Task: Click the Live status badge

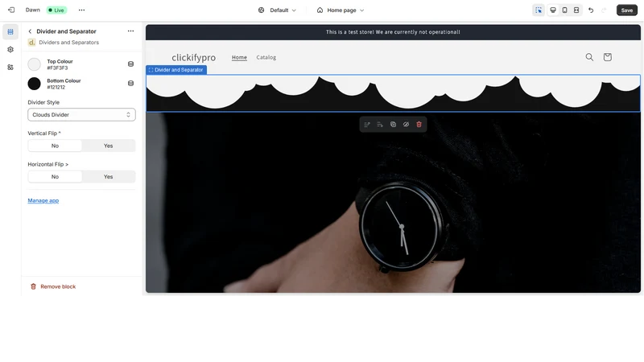Action: pos(56,10)
